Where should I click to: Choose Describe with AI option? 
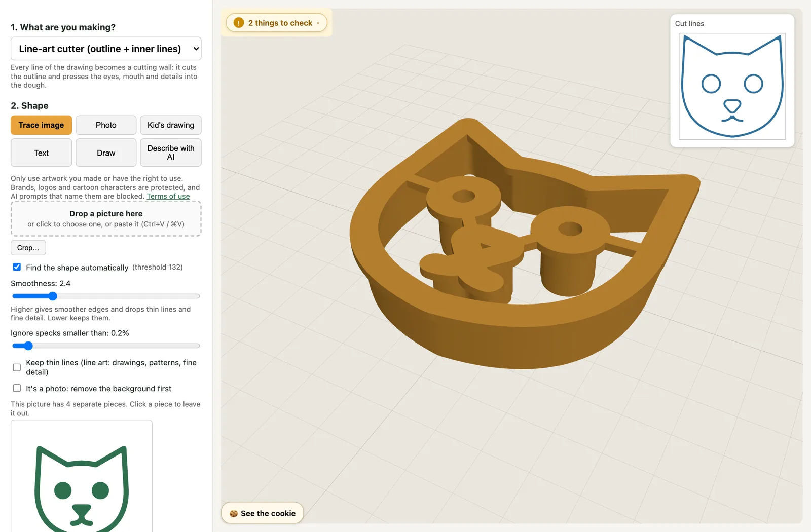point(171,153)
